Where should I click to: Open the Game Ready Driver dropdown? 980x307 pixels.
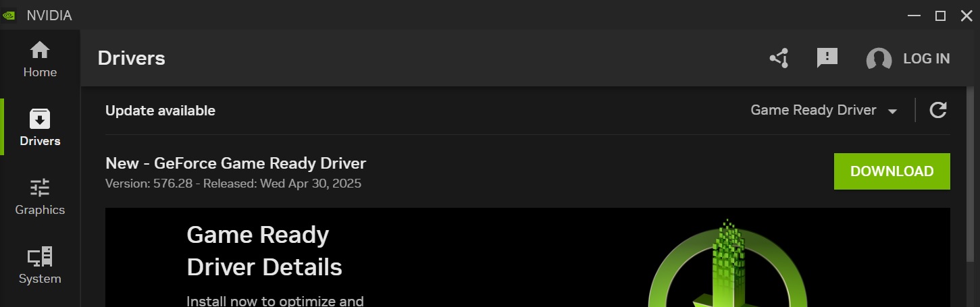tap(823, 110)
